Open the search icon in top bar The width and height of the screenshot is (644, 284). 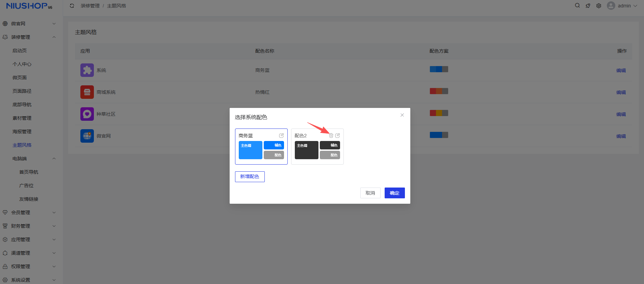coord(577,6)
